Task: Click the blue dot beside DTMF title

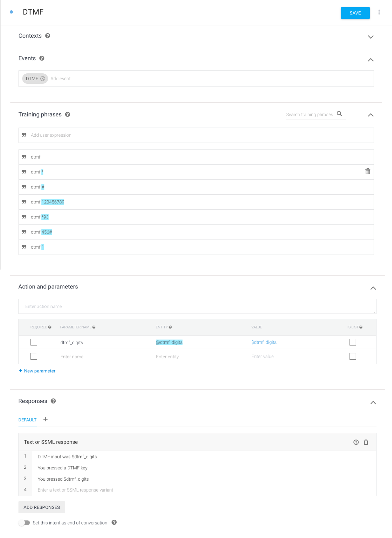Action: point(12,12)
